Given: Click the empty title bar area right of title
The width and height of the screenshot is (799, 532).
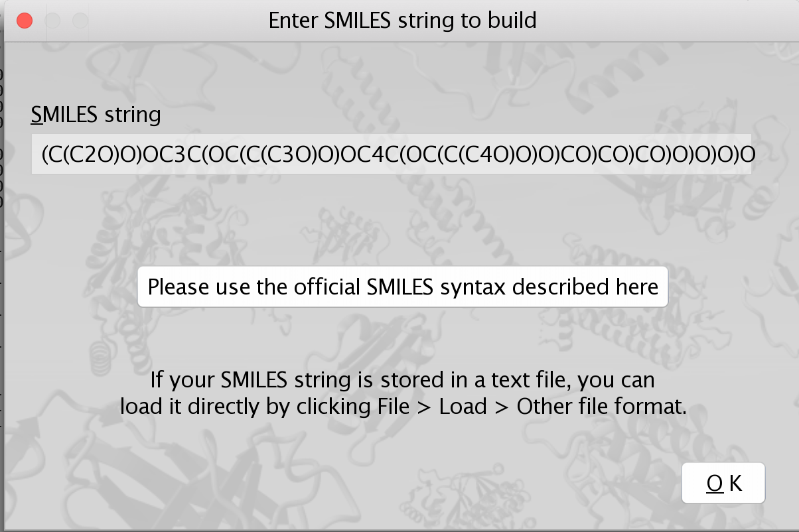Looking at the screenshot, I should (664, 21).
